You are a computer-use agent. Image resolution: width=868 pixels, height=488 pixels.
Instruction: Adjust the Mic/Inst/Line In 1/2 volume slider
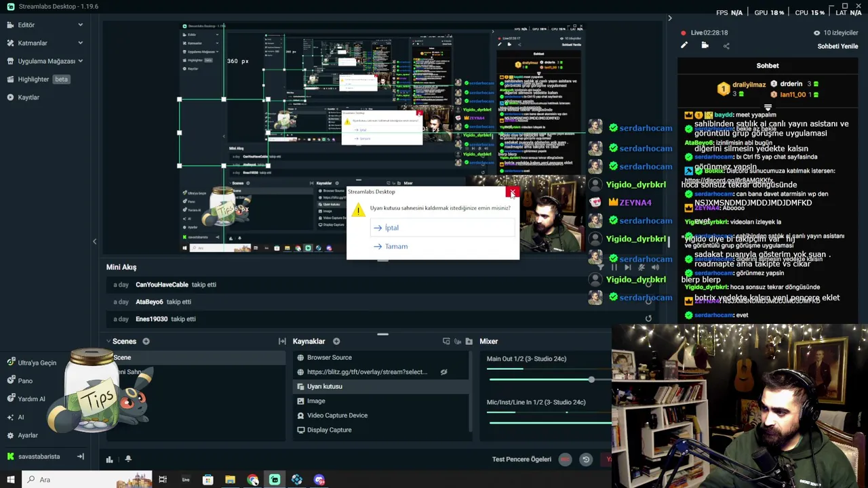pos(549,423)
